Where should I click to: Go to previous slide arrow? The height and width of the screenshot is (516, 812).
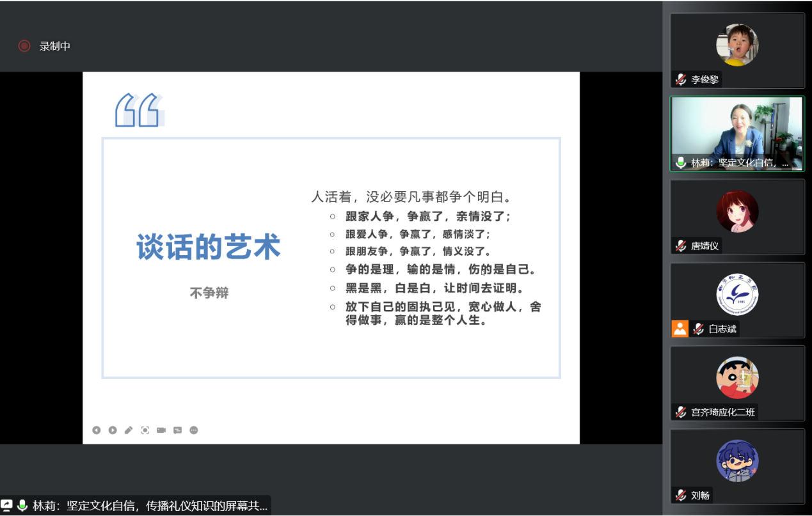click(x=96, y=430)
